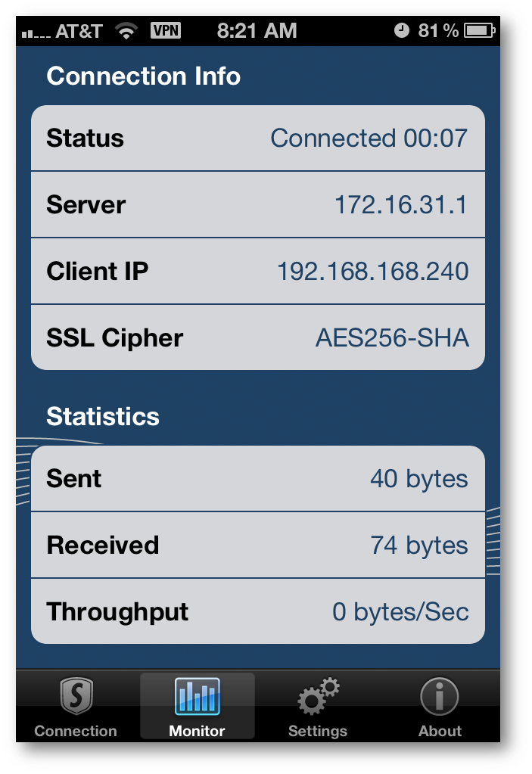The height and width of the screenshot is (774, 532).
Task: Tap the Server address 172.16.31.1
Action: click(x=401, y=205)
